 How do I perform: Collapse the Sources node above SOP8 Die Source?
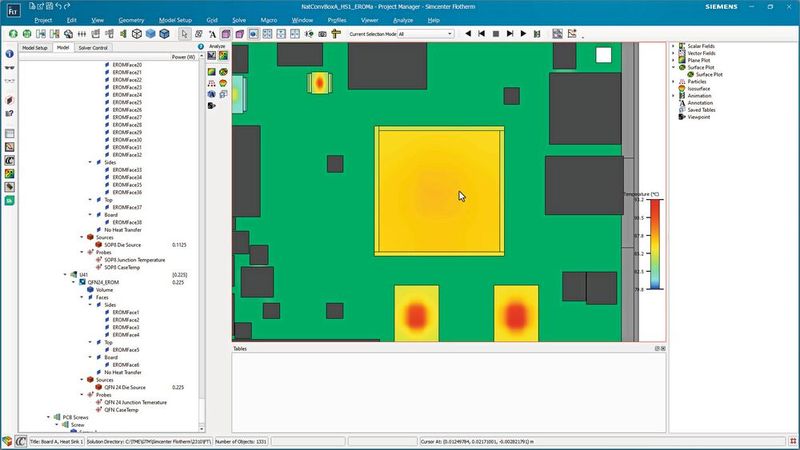coord(82,237)
